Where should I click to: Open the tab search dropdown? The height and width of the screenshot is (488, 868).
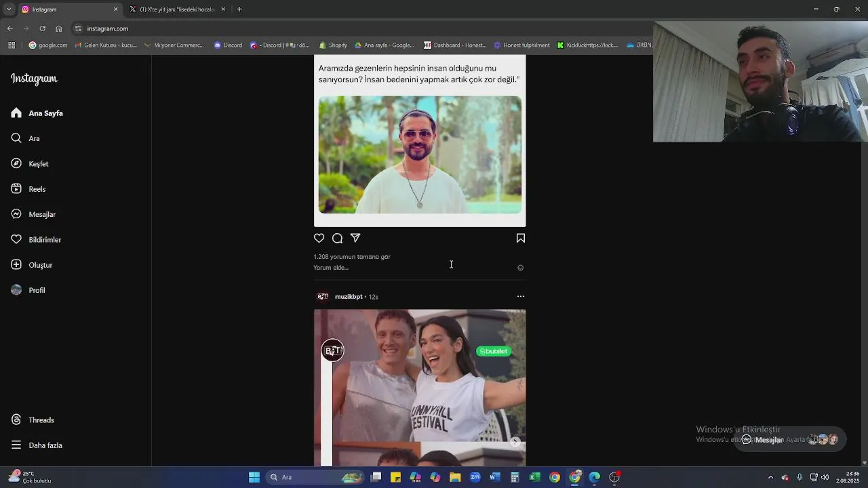click(9, 9)
